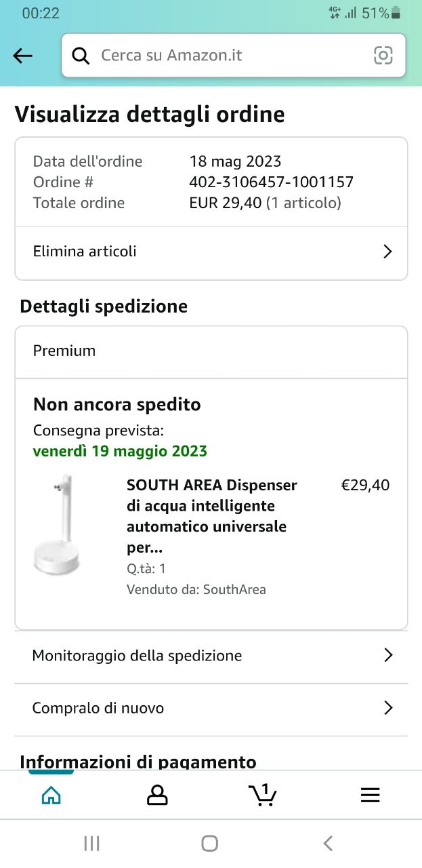Viewport: 422px width, 868px height.
Task: Open the shopping cart icon
Action: click(x=263, y=795)
